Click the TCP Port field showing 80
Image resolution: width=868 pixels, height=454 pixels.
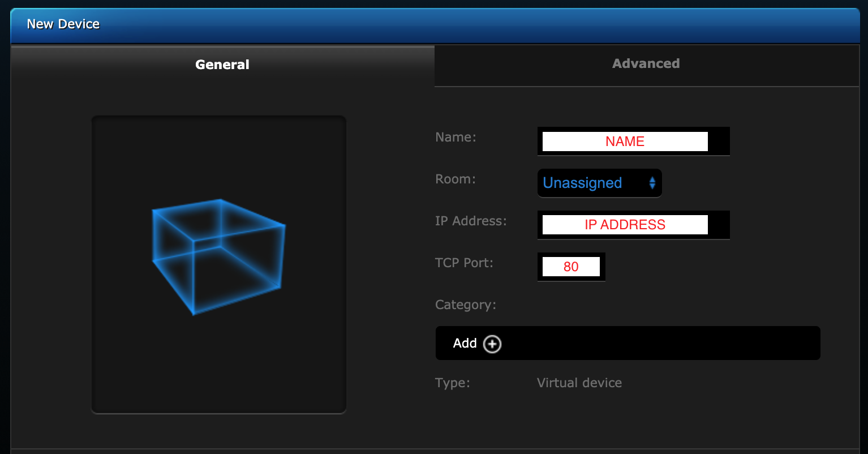click(570, 267)
